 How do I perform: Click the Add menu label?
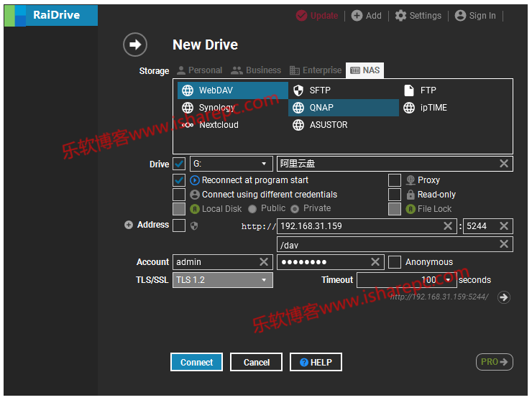pos(374,16)
